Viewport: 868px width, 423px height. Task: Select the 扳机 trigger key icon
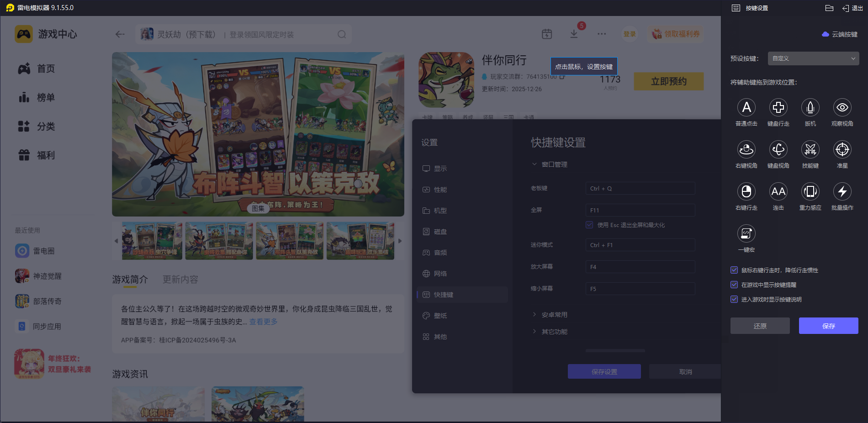(x=810, y=107)
